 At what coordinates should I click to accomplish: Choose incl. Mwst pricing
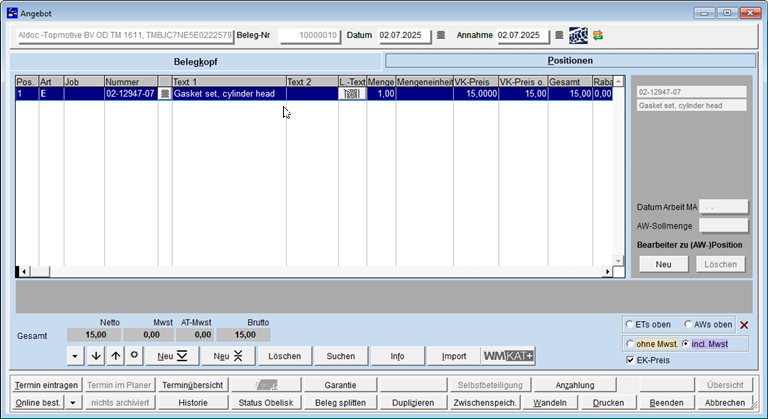pos(685,344)
